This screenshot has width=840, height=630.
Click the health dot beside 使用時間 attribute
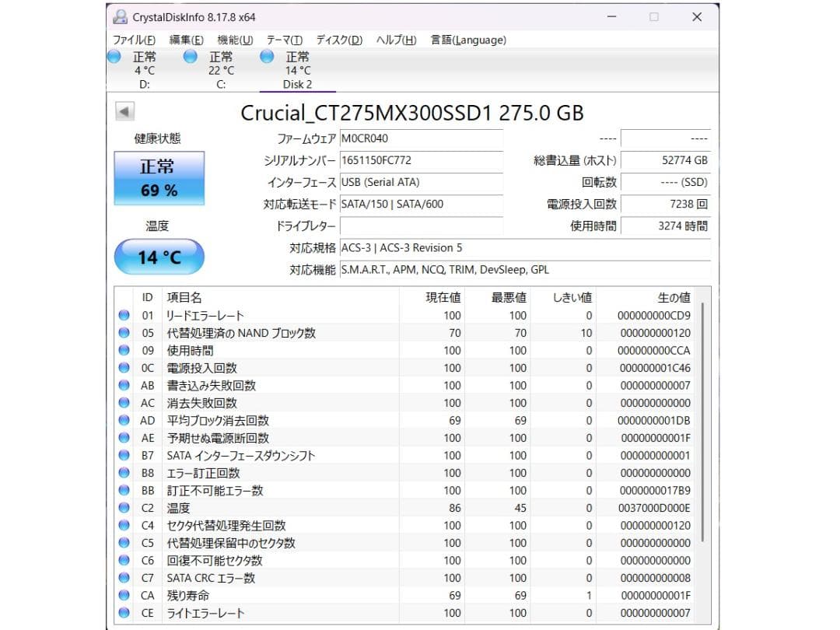[x=123, y=350]
